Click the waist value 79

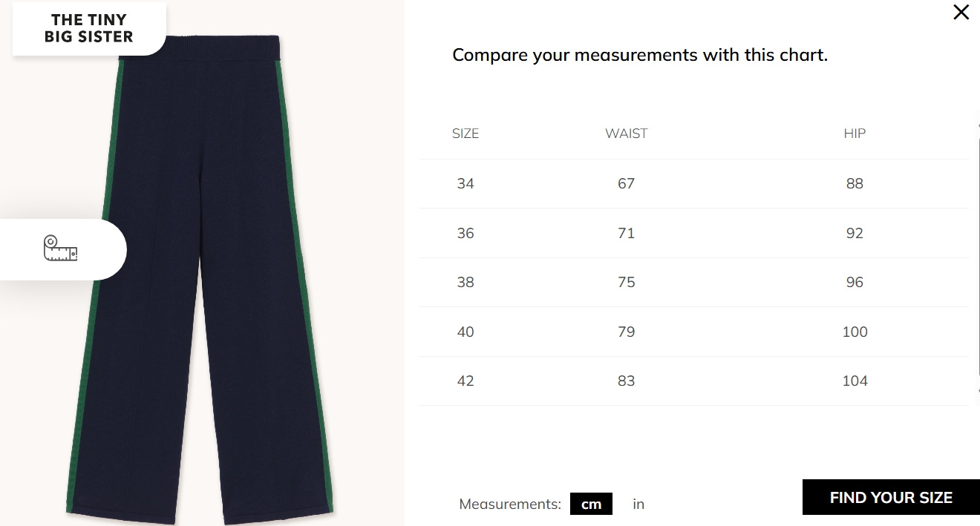click(626, 332)
